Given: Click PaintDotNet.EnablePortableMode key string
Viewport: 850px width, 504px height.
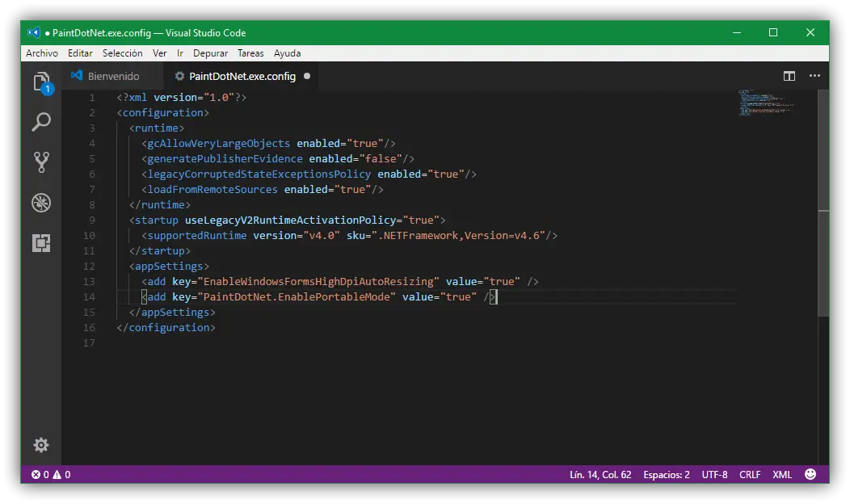Looking at the screenshot, I should click(x=297, y=297).
